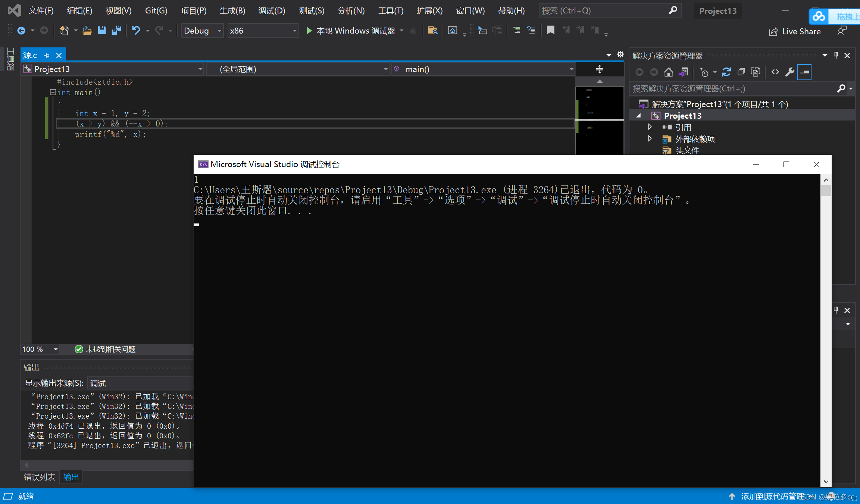
Task: Open the 调试(D) menu
Action: coord(272,11)
